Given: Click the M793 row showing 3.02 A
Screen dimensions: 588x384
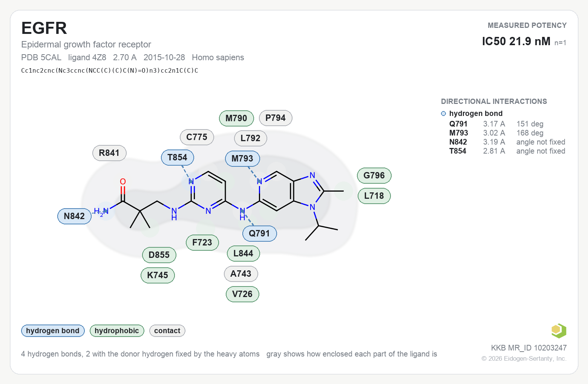Looking at the screenshot, I should [x=507, y=133].
